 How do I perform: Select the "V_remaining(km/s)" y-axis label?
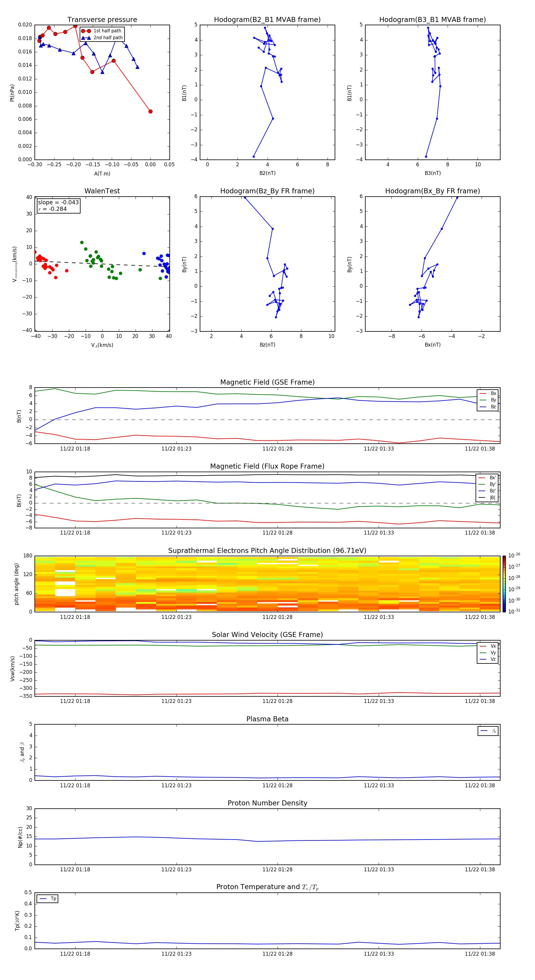point(15,264)
